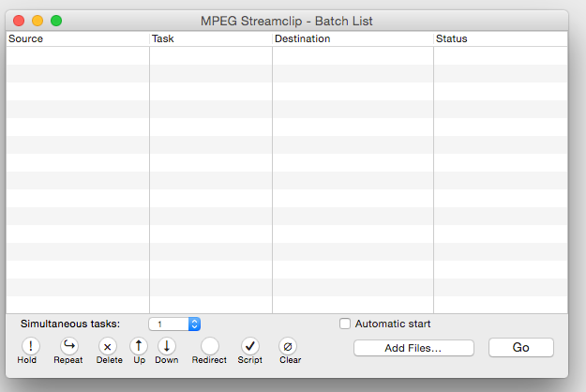The height and width of the screenshot is (392, 586).
Task: Click the Destination column header
Action: pos(353,38)
